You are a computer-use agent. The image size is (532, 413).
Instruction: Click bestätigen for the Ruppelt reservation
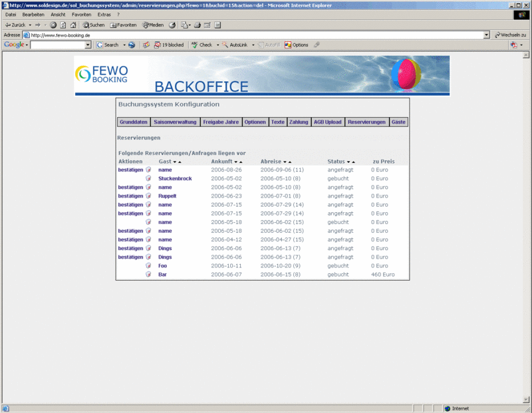[130, 196]
